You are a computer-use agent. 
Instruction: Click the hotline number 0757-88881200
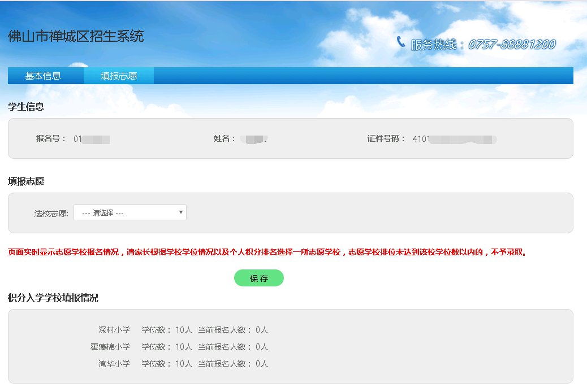tap(511, 45)
